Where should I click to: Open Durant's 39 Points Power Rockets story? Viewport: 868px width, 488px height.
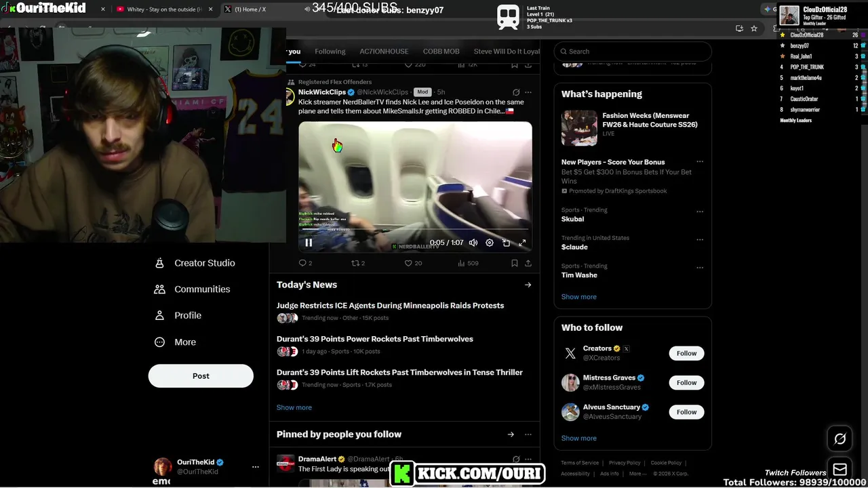coord(375,339)
